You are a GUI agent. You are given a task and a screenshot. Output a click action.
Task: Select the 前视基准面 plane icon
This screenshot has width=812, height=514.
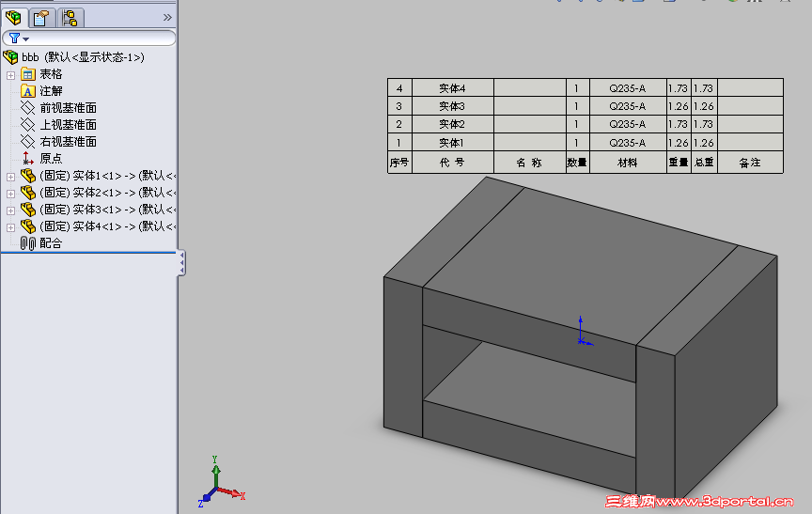point(28,108)
